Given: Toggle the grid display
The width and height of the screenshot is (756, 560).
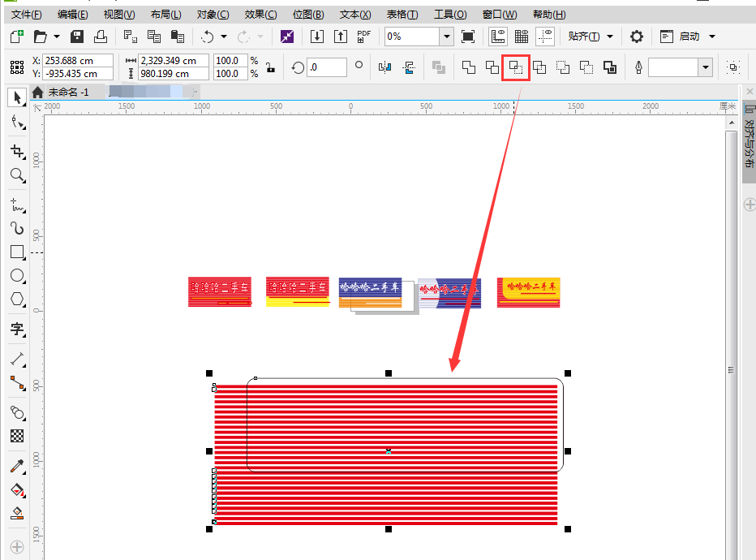Looking at the screenshot, I should coord(522,37).
